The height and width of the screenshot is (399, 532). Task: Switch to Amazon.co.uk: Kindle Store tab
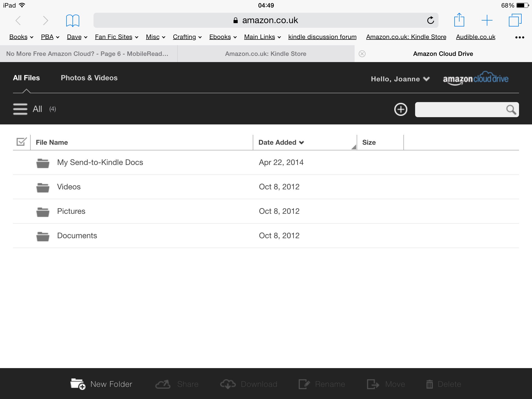(x=265, y=54)
